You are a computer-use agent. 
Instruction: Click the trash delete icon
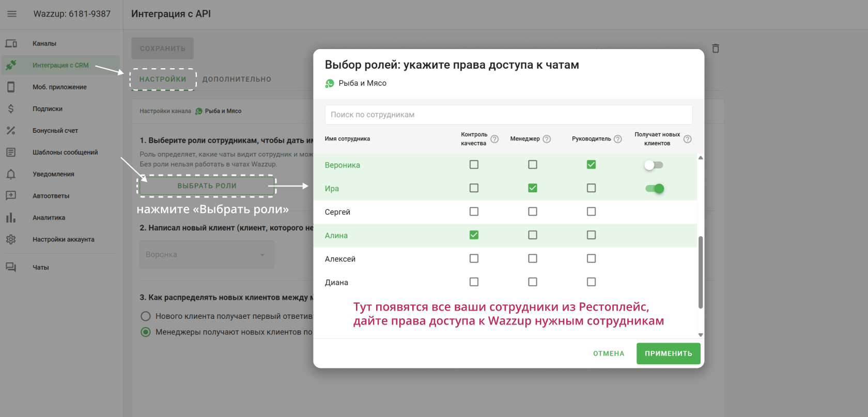[716, 48]
